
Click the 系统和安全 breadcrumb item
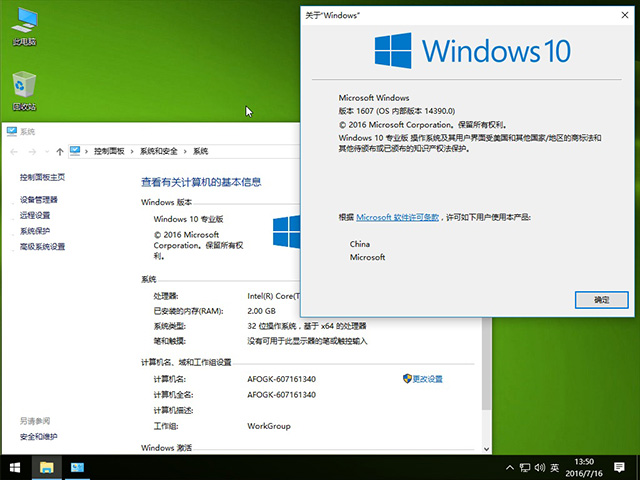158,151
